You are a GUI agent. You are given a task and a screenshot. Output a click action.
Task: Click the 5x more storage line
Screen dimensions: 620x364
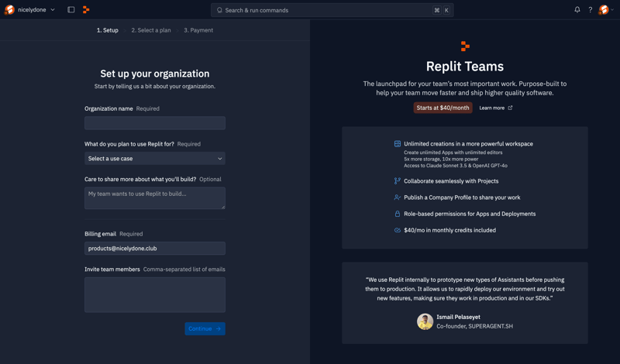[441, 159]
